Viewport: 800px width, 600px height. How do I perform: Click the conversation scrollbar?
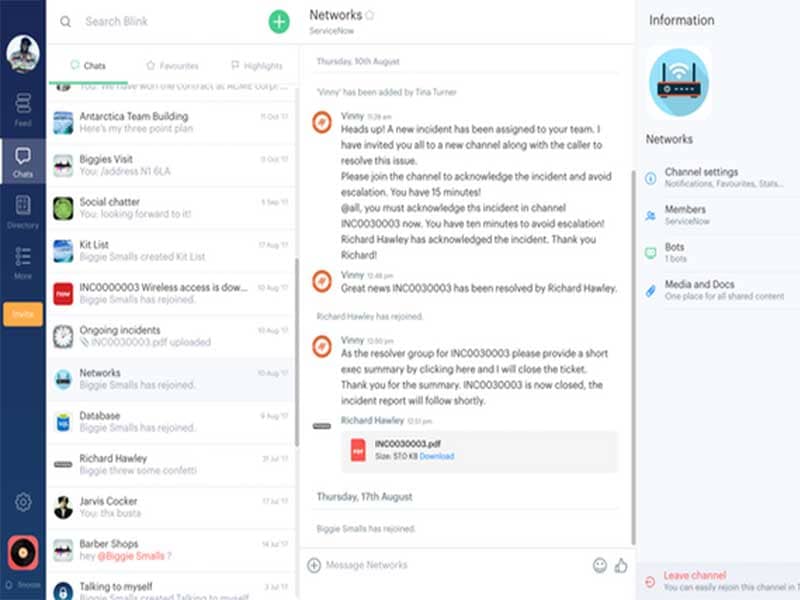tap(634, 357)
